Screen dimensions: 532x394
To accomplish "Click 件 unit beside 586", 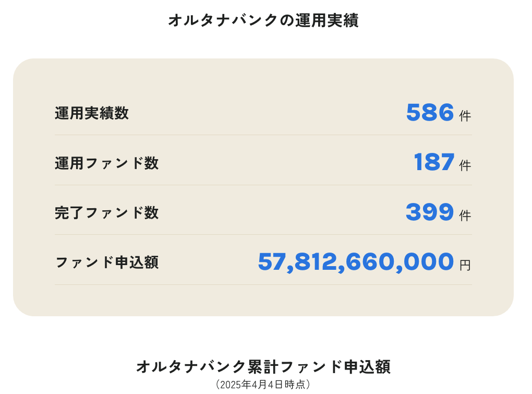I will pyautogui.click(x=465, y=116).
